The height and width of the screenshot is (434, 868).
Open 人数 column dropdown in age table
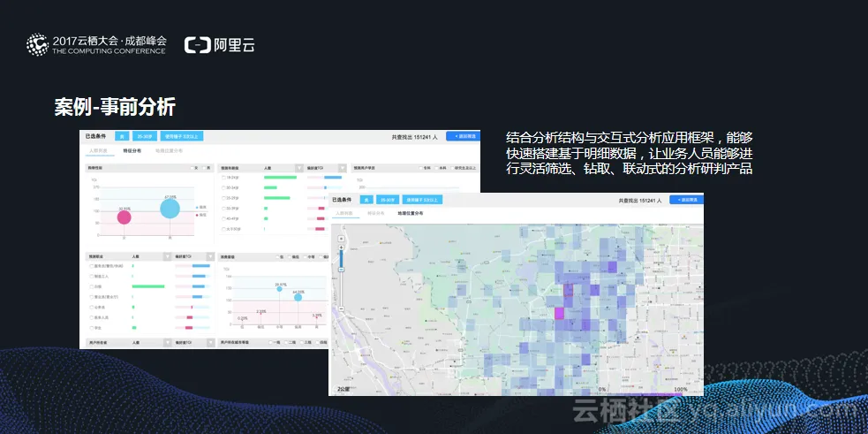299,168
